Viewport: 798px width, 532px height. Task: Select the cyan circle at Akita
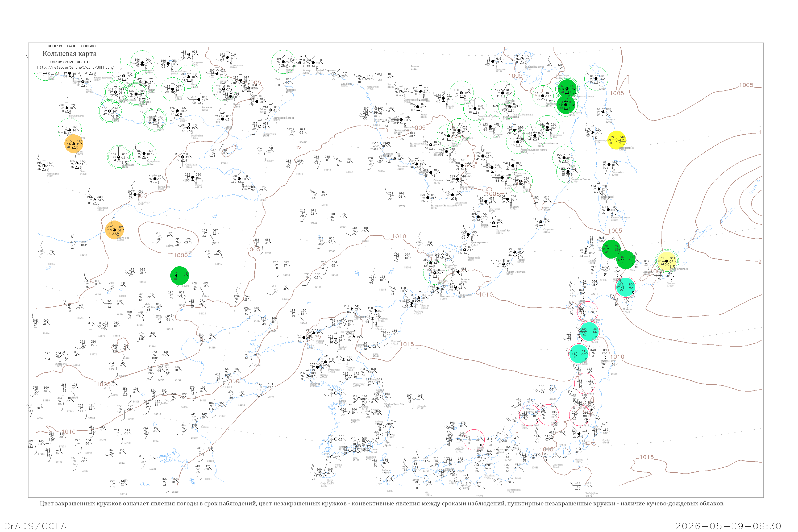[579, 354]
